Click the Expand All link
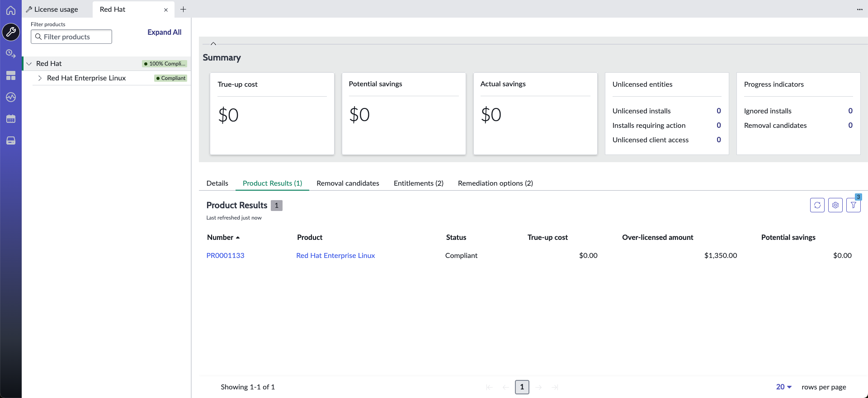This screenshot has height=398, width=868. click(165, 32)
